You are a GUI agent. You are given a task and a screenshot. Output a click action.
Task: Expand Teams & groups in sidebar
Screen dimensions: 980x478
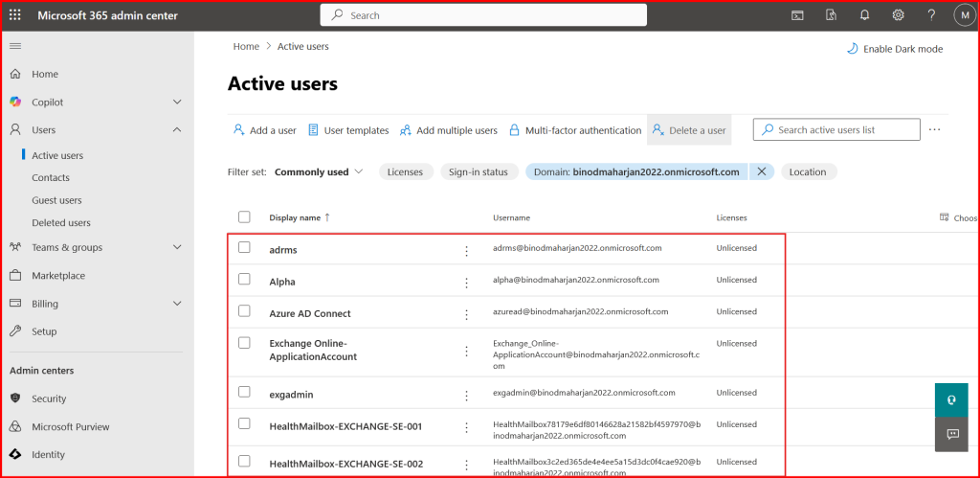tap(177, 247)
